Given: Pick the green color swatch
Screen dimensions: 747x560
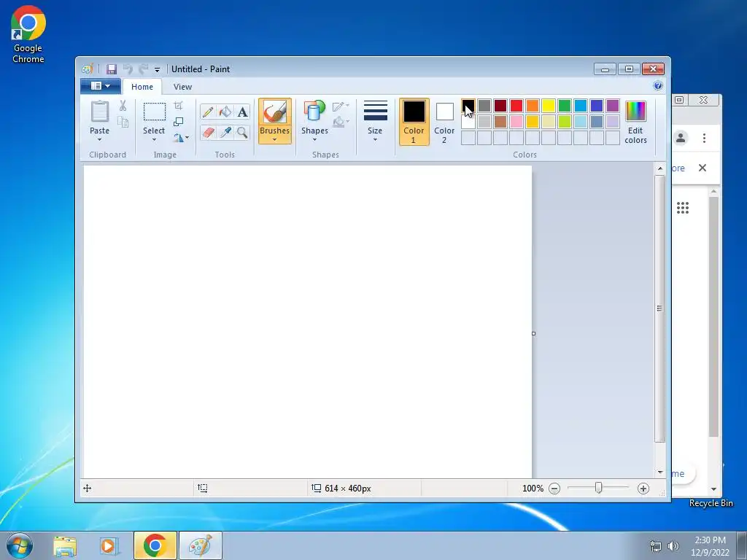Looking at the screenshot, I should tap(565, 106).
